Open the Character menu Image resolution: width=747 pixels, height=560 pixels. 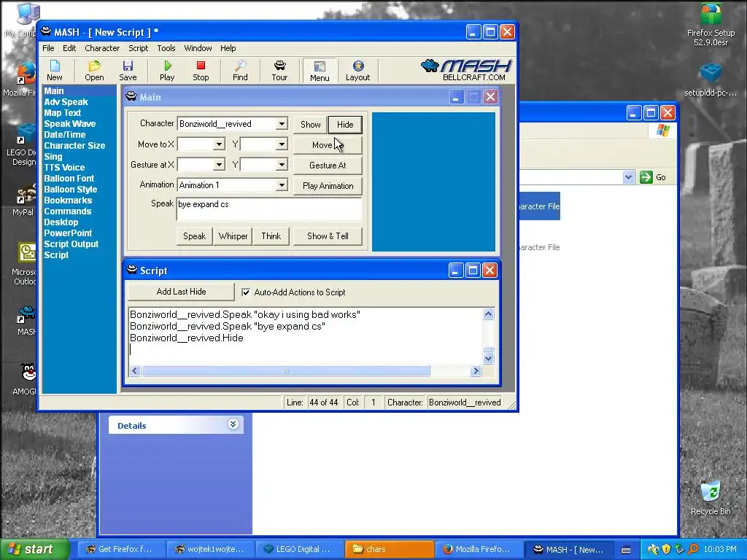[102, 48]
